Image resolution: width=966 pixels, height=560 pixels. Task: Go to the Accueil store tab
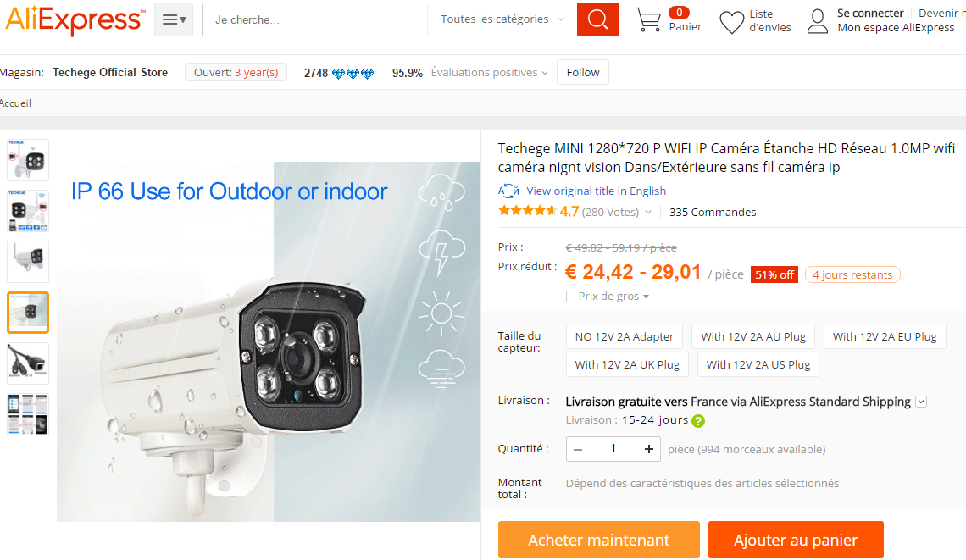click(x=14, y=103)
